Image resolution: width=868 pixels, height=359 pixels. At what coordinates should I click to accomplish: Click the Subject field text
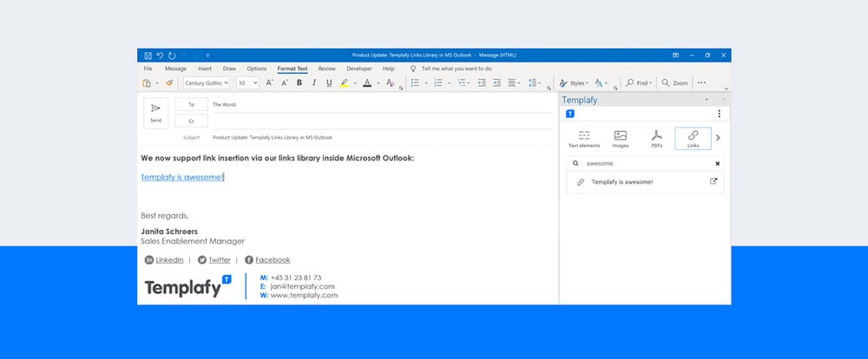(273, 137)
